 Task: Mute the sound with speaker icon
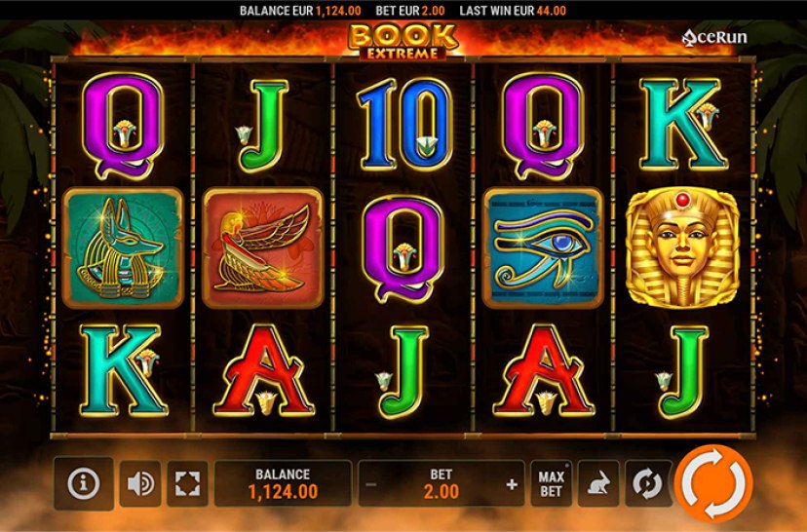[x=140, y=483]
